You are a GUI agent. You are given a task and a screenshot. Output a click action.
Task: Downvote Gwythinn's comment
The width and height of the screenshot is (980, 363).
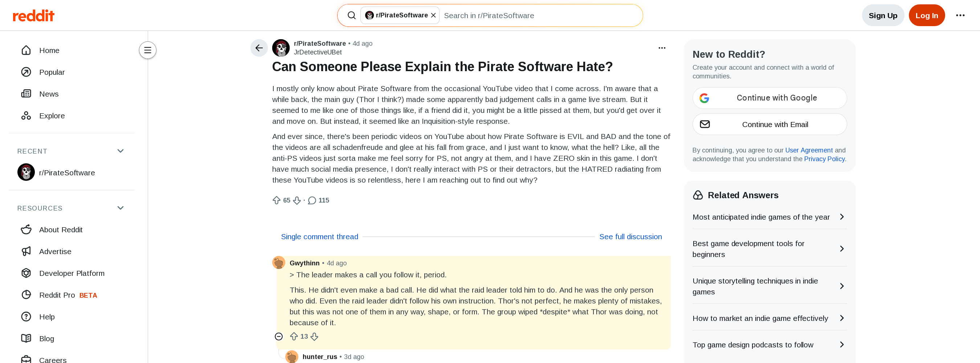314,337
